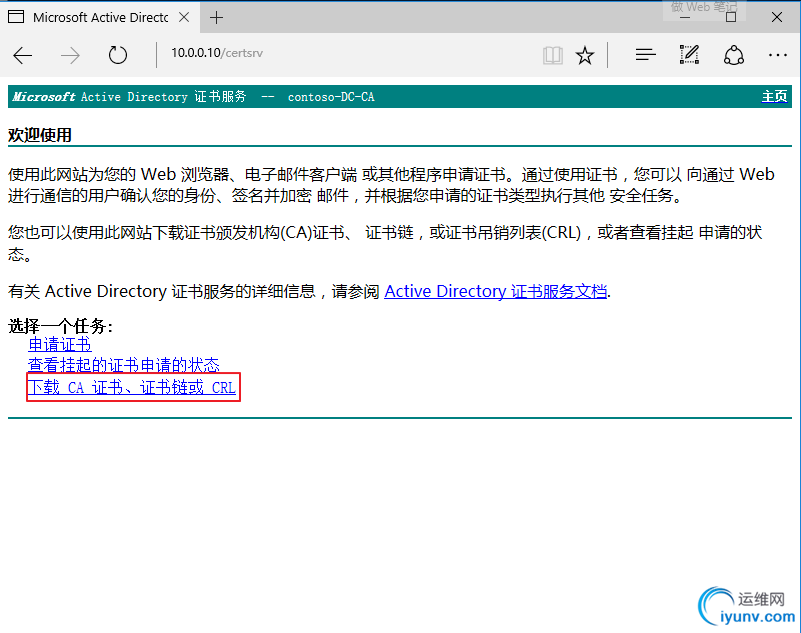The width and height of the screenshot is (801, 633).
Task: Make a Web Note with pen icon
Action: coord(689,54)
